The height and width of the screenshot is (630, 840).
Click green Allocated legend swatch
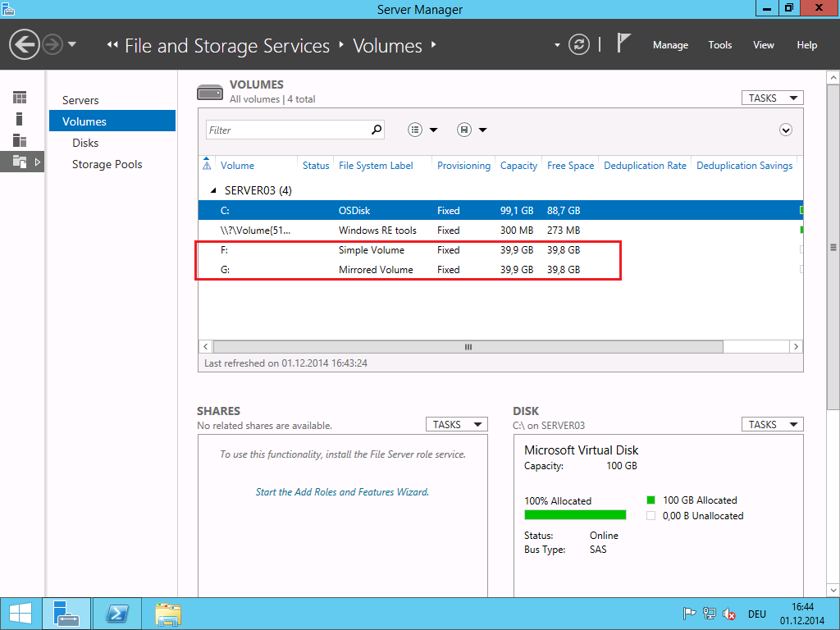(x=651, y=500)
